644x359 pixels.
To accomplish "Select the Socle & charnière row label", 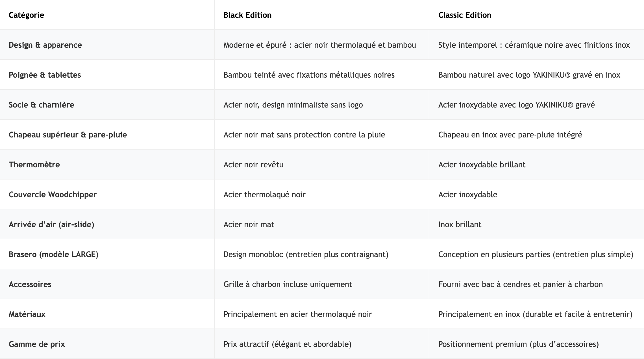I will point(41,105).
